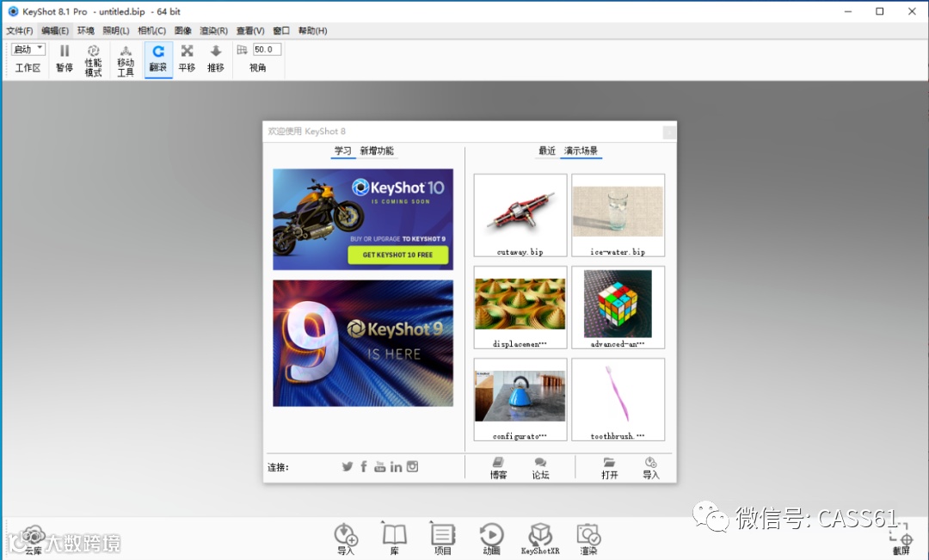Switch to the 最近 tab
The height and width of the screenshot is (560, 929).
[547, 151]
